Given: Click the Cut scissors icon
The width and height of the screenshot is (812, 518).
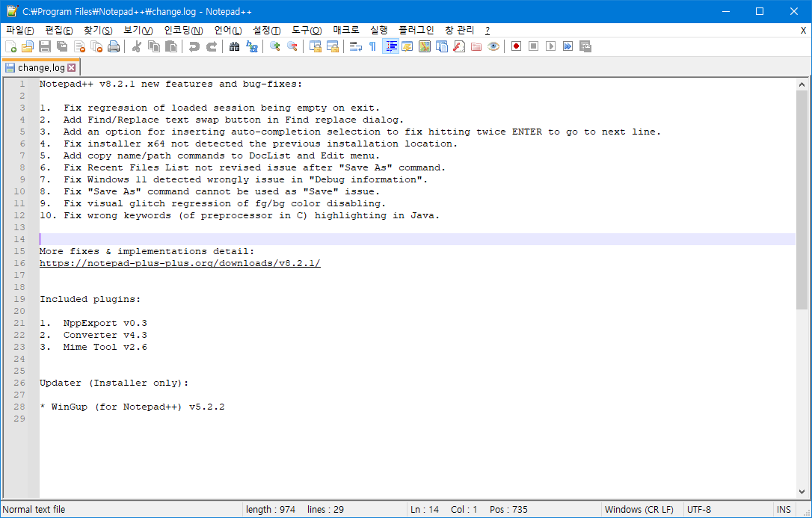Looking at the screenshot, I should (137, 46).
